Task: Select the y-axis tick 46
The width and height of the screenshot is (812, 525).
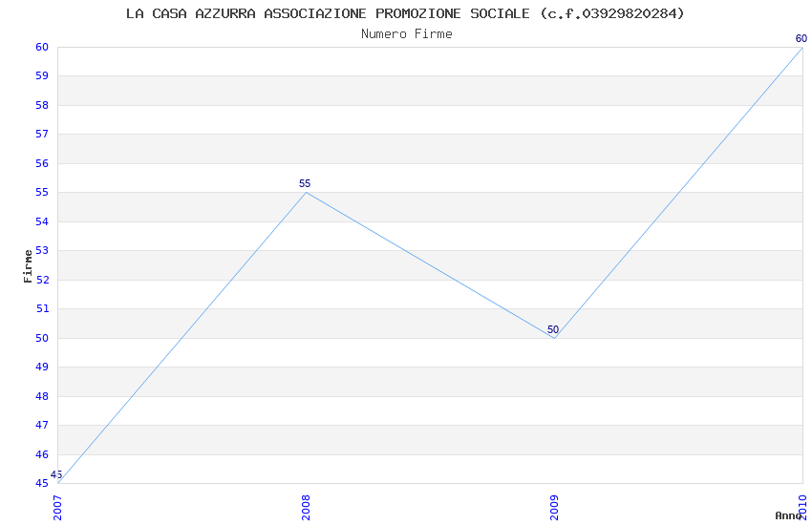Action: [x=42, y=454]
